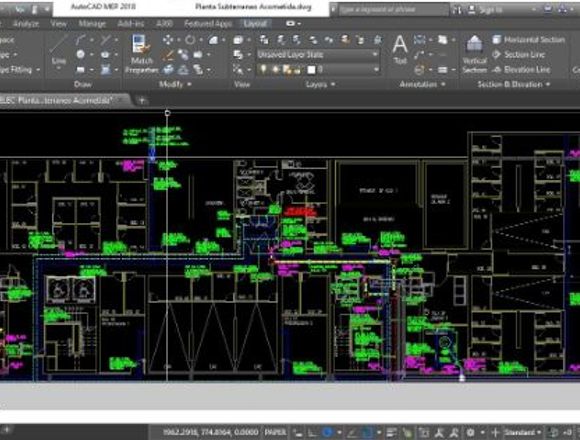This screenshot has width=580, height=440.
Task: Open the Analyze ribbon tab
Action: click(26, 24)
